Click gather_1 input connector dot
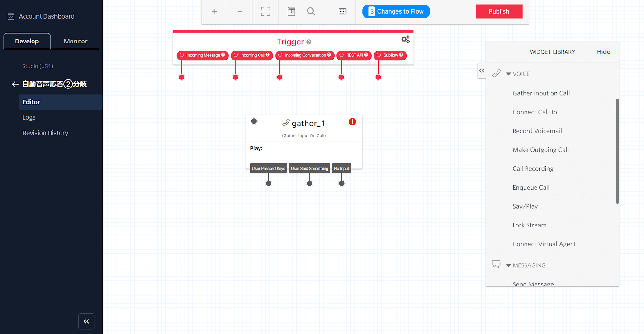This screenshot has width=644, height=334. tap(254, 121)
